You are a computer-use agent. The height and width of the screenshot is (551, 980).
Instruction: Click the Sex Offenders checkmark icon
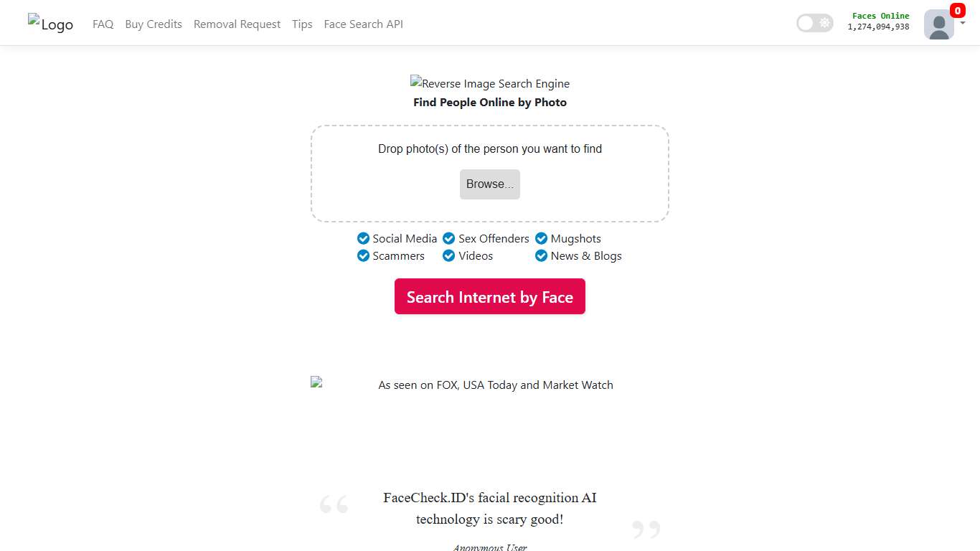click(x=449, y=238)
